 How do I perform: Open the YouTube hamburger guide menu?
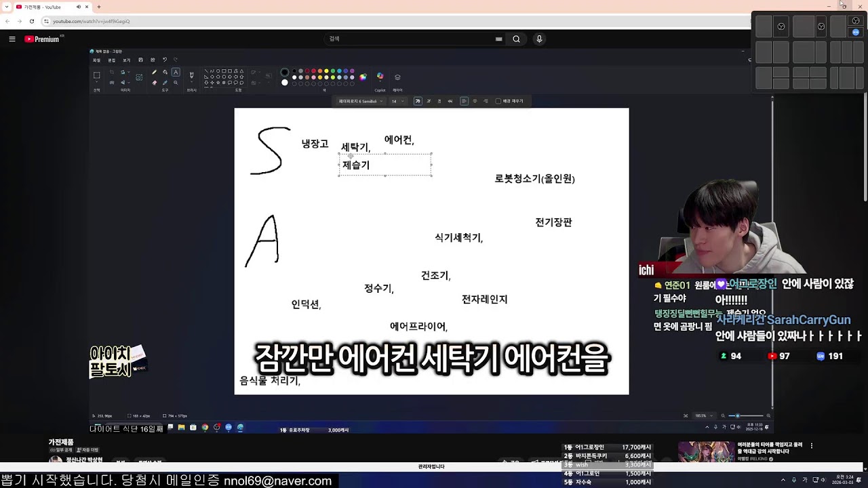(x=12, y=39)
